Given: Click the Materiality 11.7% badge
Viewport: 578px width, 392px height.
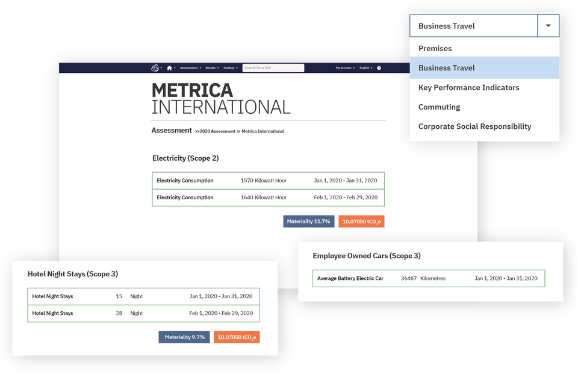Looking at the screenshot, I should 308,221.
